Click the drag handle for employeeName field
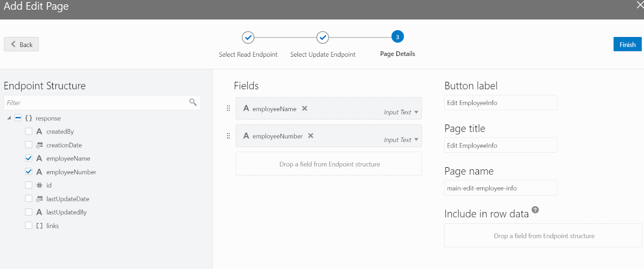Screen dimensions: 644x269 point(228,108)
